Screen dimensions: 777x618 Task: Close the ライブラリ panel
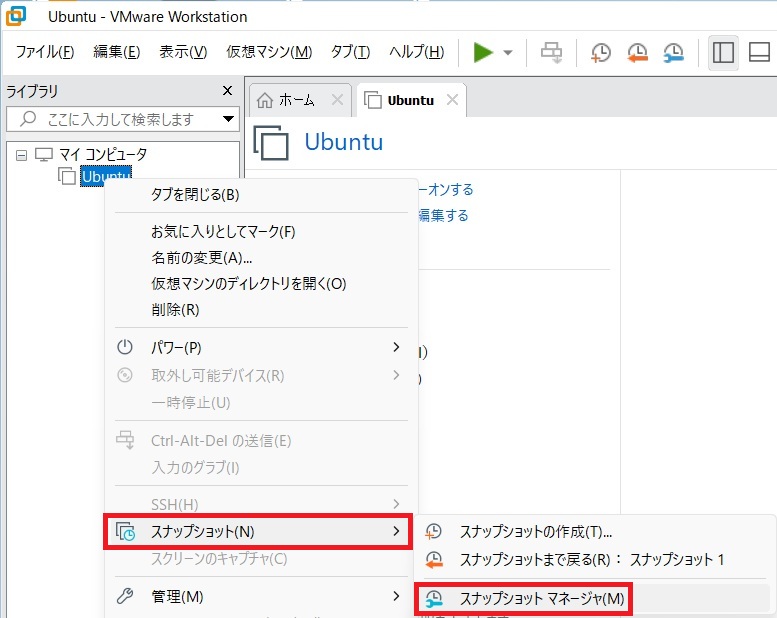pyautogui.click(x=227, y=91)
